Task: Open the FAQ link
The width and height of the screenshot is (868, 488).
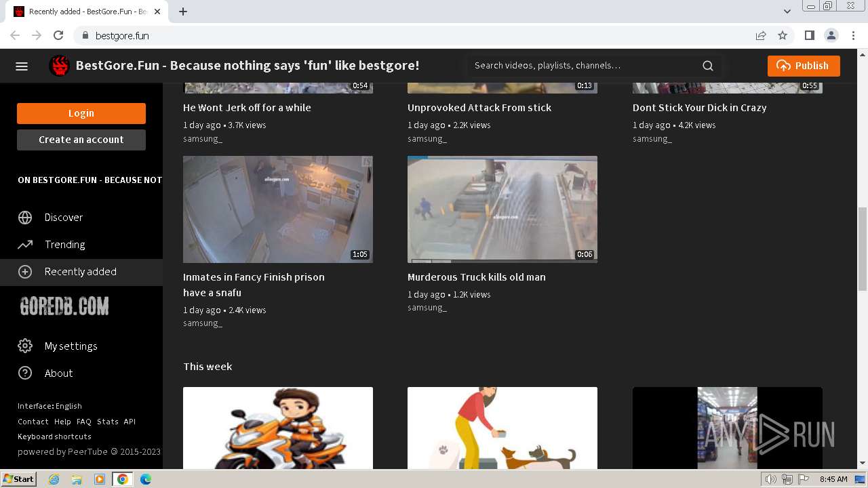Action: 84,422
